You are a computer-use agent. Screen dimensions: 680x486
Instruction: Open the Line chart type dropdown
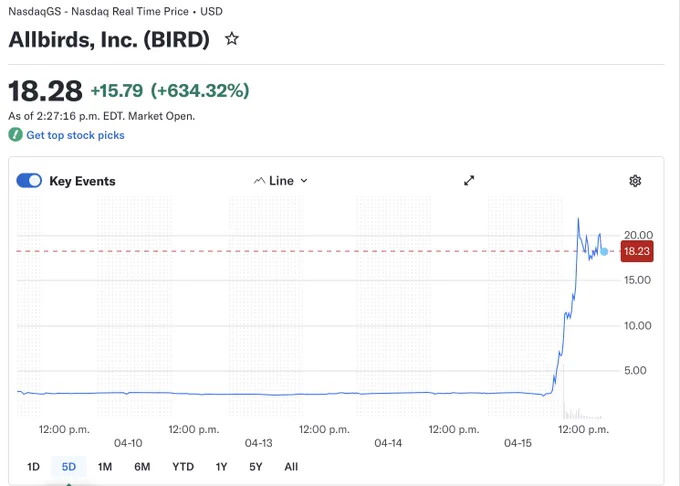tap(281, 181)
